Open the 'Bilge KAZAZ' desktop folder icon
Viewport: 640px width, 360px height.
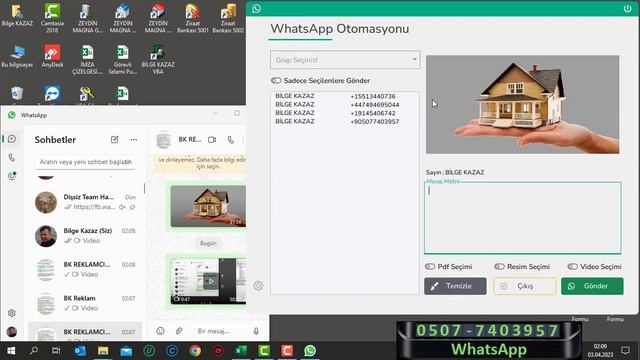tap(17, 15)
